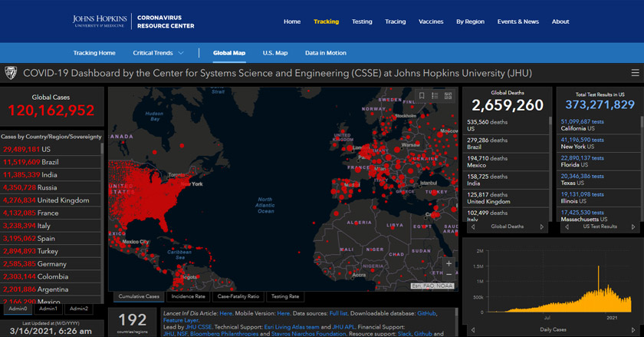Select the Case-Fatality Ratio map tab

238,296
